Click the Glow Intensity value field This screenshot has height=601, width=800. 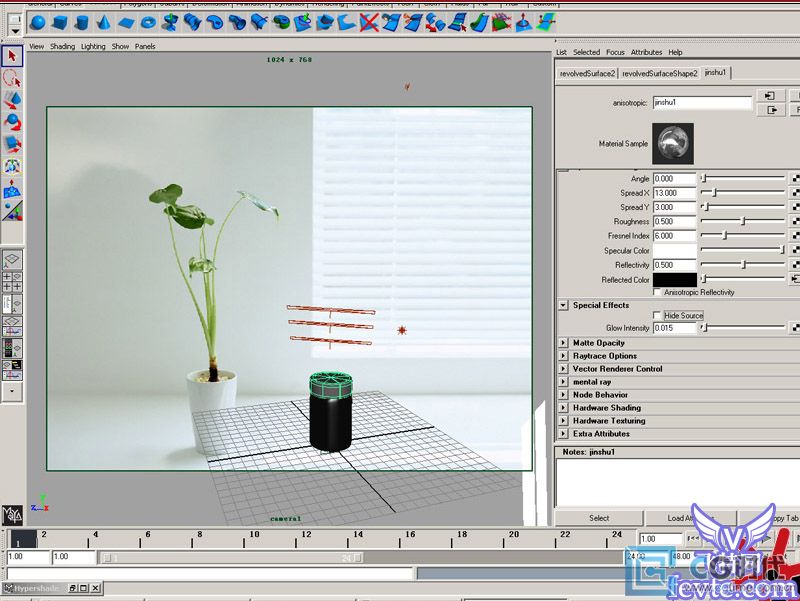click(674, 328)
